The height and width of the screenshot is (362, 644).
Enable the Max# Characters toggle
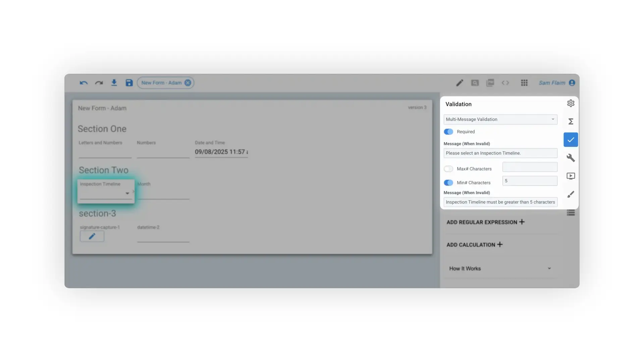pyautogui.click(x=448, y=169)
